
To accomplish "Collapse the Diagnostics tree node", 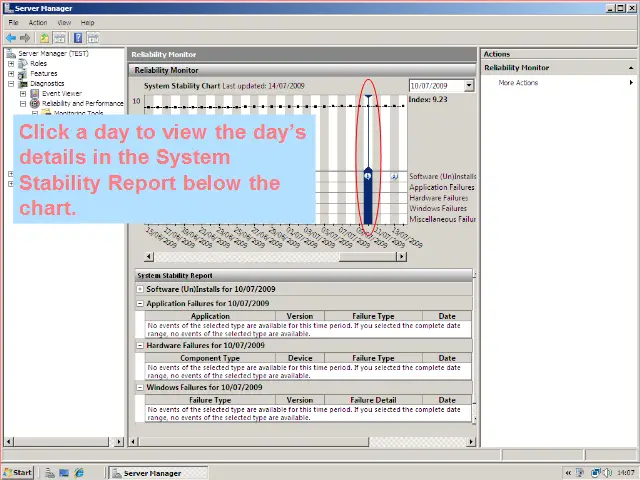I will (x=11, y=84).
